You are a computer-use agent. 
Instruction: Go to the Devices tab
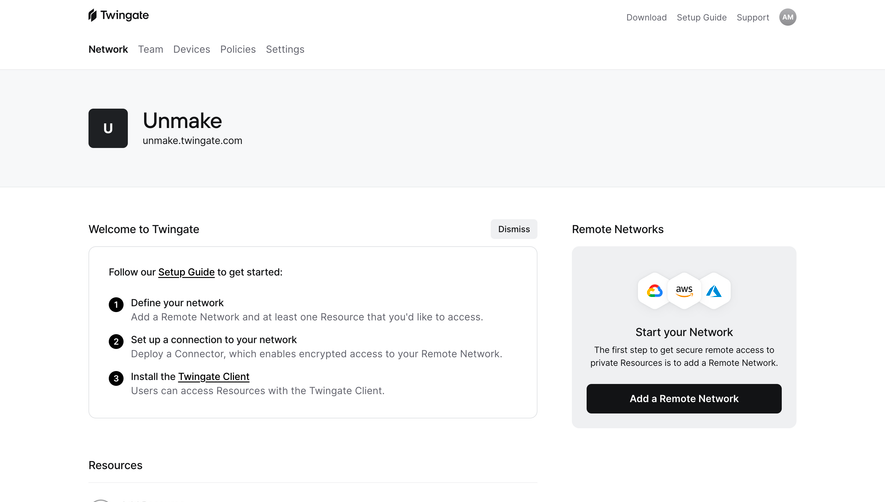pos(191,49)
